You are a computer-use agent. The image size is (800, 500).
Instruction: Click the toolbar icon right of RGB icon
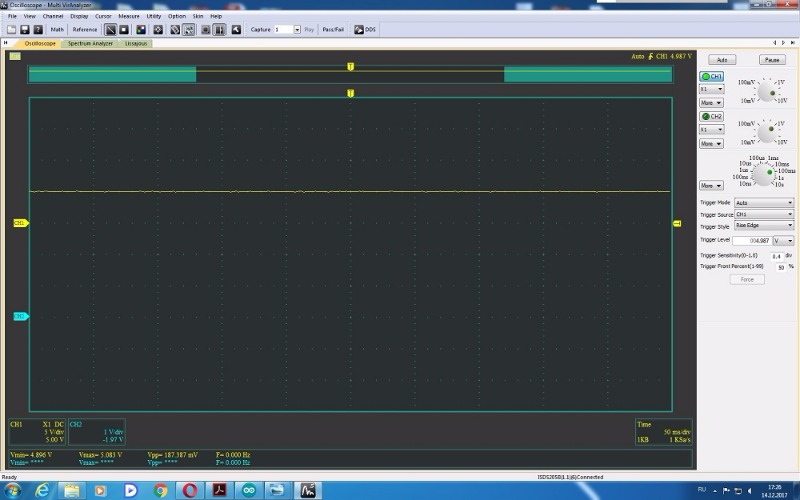[158, 30]
